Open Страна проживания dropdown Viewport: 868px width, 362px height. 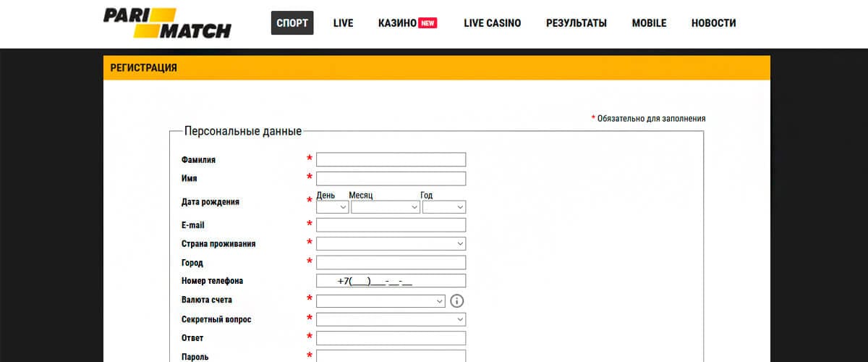[x=391, y=244]
